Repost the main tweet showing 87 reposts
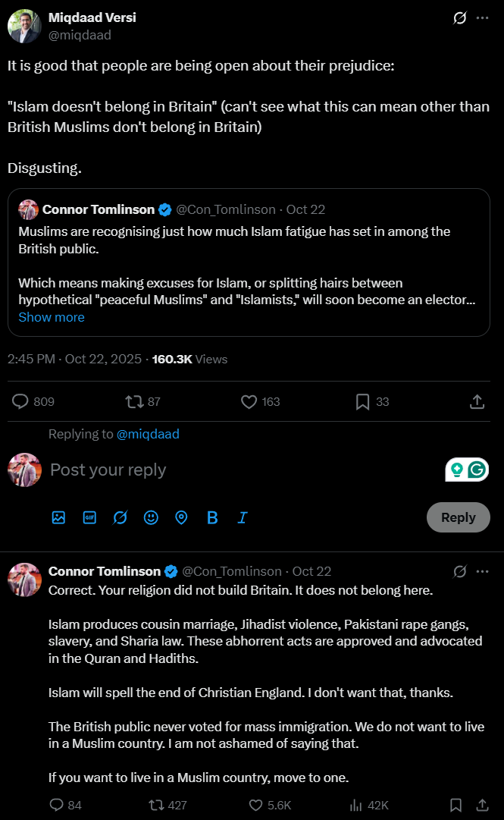Viewport: 504px width, 820px height. click(x=135, y=401)
